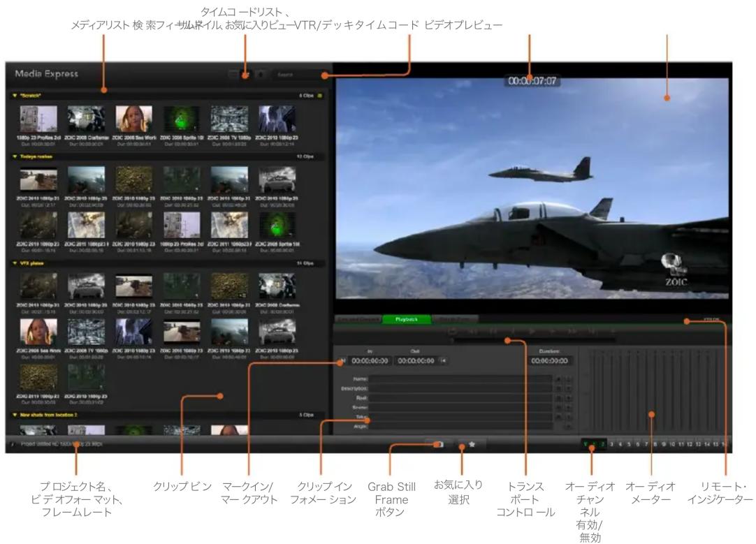This screenshot has width=756, height=544.
Task: Click the Angle field
Action: point(460,427)
